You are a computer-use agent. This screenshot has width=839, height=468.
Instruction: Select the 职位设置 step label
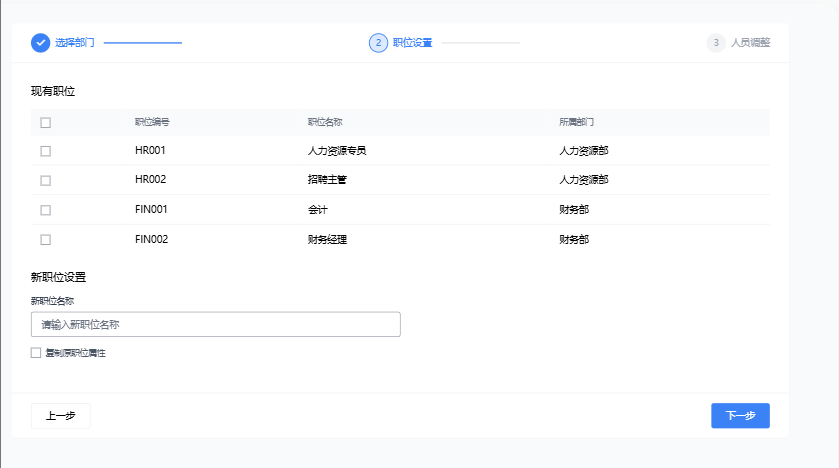tap(412, 43)
